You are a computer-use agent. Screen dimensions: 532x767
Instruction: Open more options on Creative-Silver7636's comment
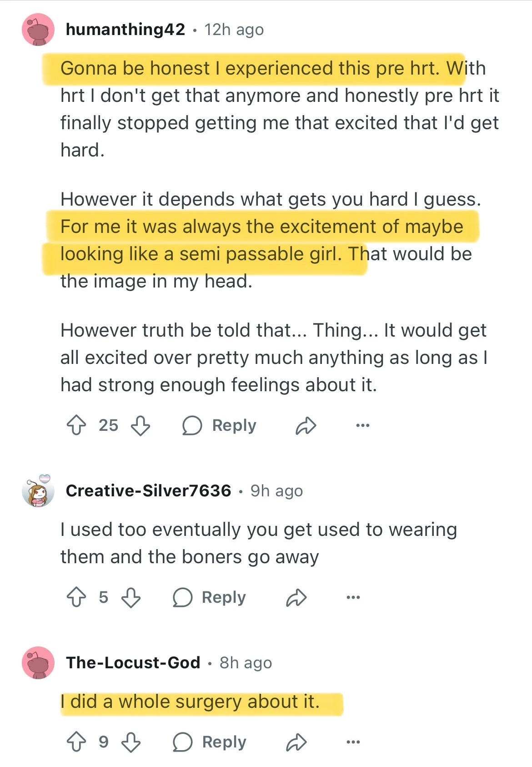pos(353,598)
